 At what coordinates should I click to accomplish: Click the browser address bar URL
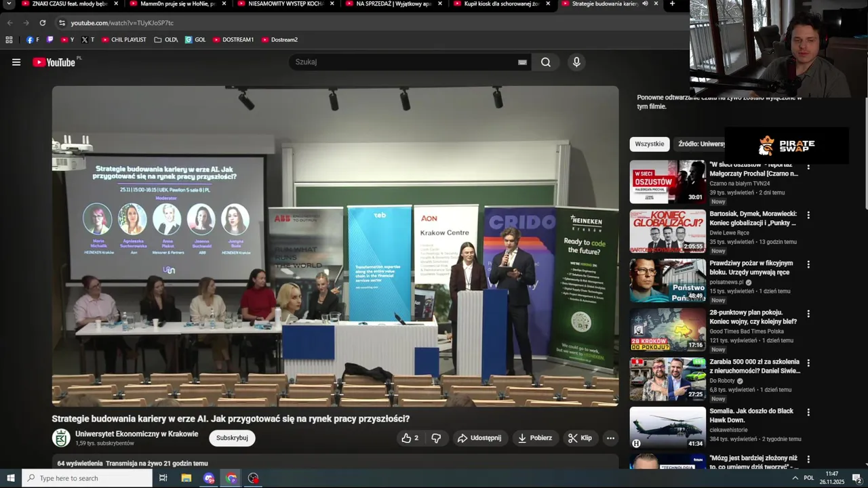point(123,23)
